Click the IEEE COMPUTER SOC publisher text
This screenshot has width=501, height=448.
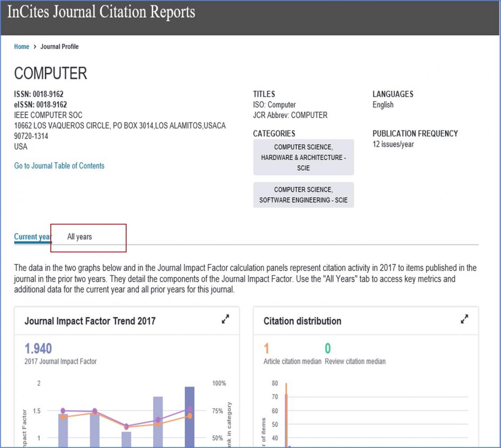coord(48,115)
